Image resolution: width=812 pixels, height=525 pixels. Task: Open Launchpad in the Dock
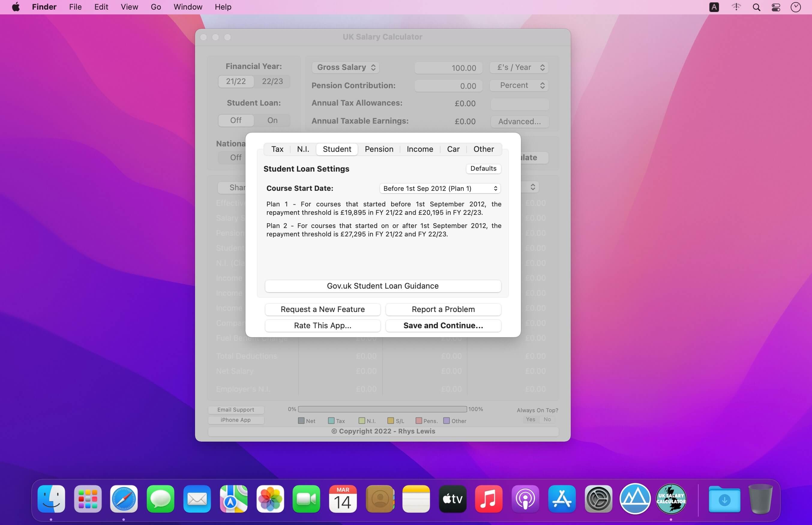(88, 499)
